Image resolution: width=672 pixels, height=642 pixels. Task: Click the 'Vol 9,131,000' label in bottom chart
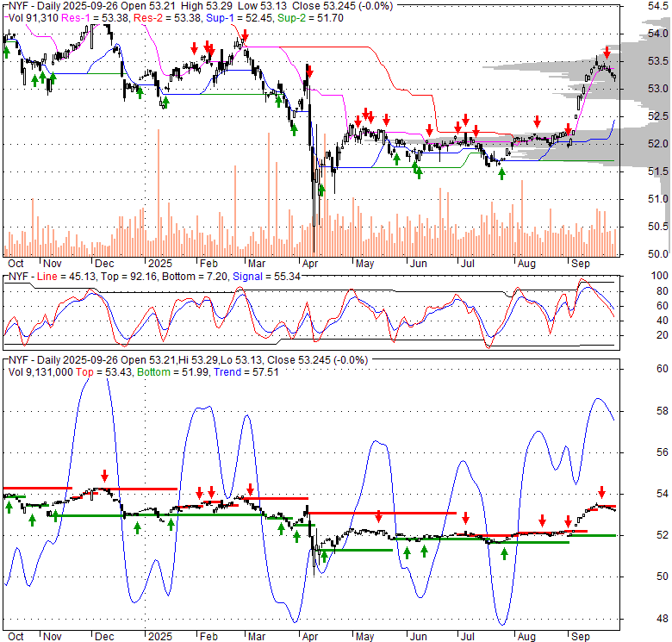[40, 372]
